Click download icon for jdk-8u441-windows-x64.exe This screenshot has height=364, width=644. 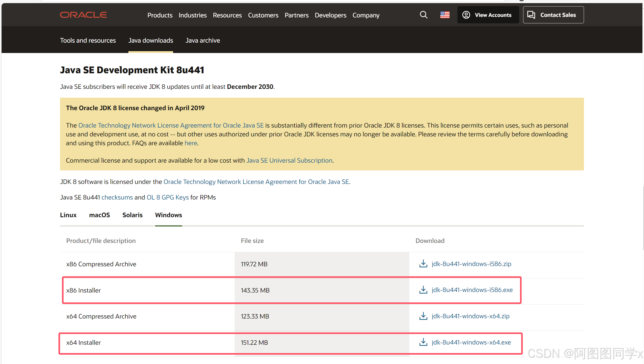423,342
